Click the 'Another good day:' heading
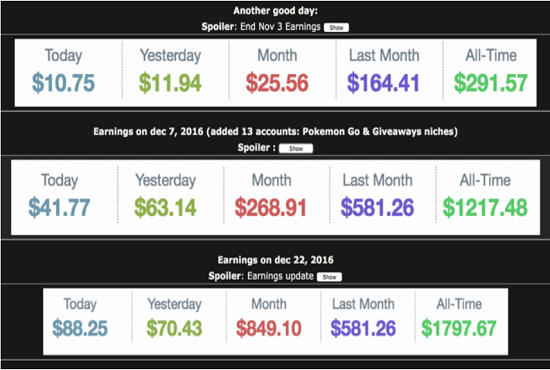Screen dimensions: 550x370 click(x=275, y=11)
